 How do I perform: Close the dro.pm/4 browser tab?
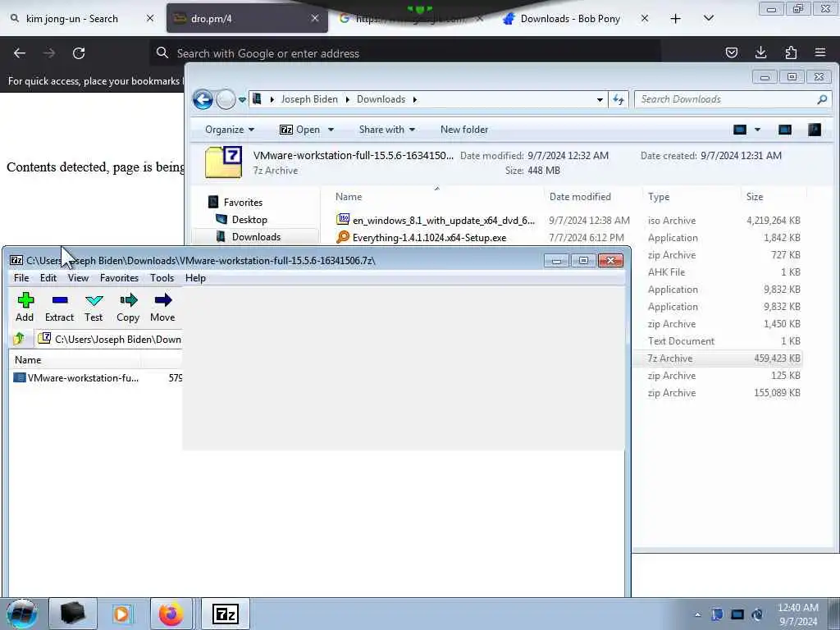[315, 18]
